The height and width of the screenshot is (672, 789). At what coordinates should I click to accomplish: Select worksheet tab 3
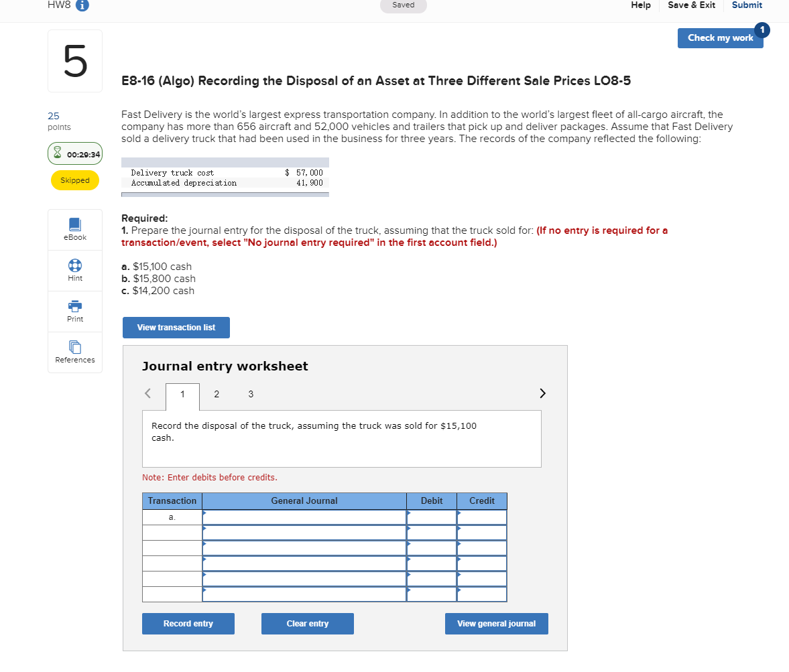[251, 395]
